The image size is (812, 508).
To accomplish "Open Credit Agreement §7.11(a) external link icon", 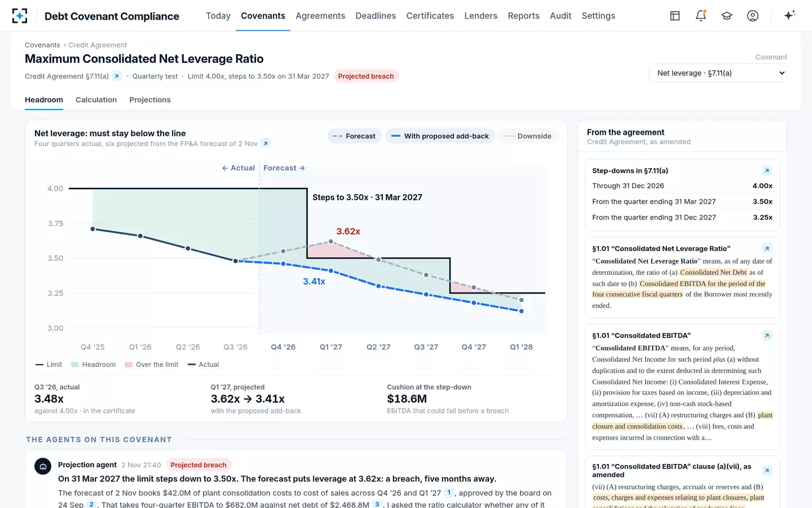I will [117, 76].
